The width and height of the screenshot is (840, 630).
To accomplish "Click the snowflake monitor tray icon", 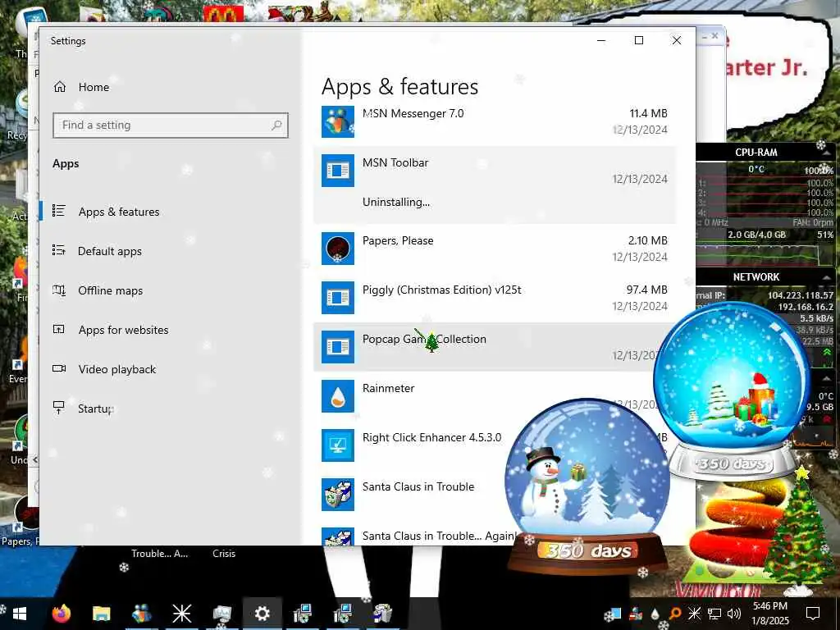I will 612,614.
